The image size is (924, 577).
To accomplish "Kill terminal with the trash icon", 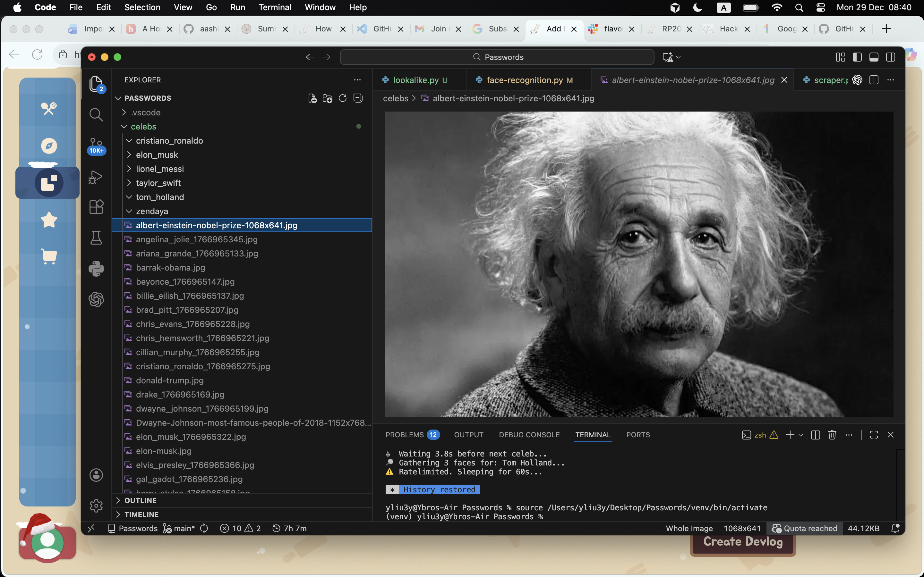I will [x=832, y=435].
